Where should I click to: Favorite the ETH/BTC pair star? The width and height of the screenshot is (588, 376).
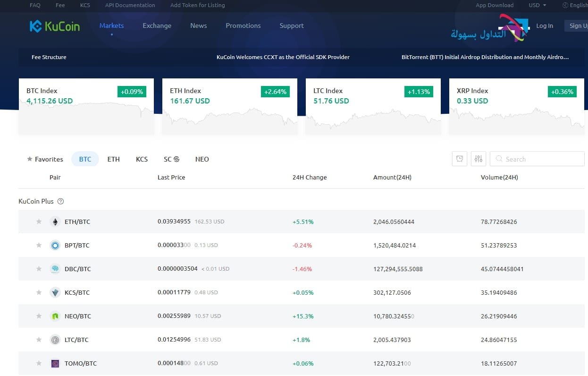coord(39,222)
